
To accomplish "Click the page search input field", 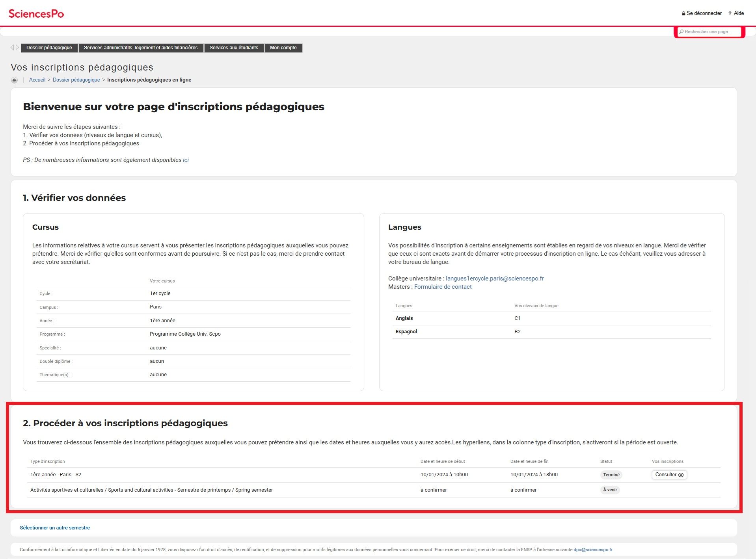I will tap(709, 32).
